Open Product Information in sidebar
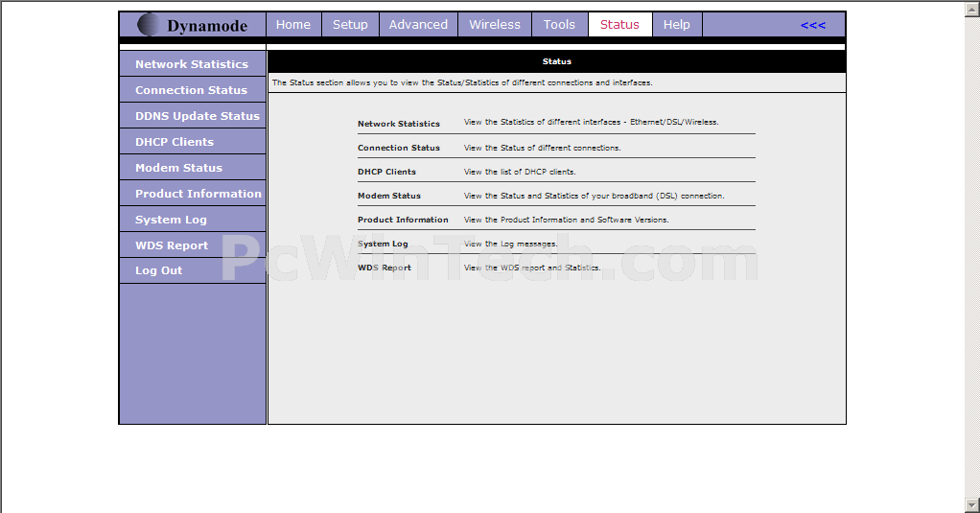Image resolution: width=980 pixels, height=513 pixels. (x=193, y=194)
